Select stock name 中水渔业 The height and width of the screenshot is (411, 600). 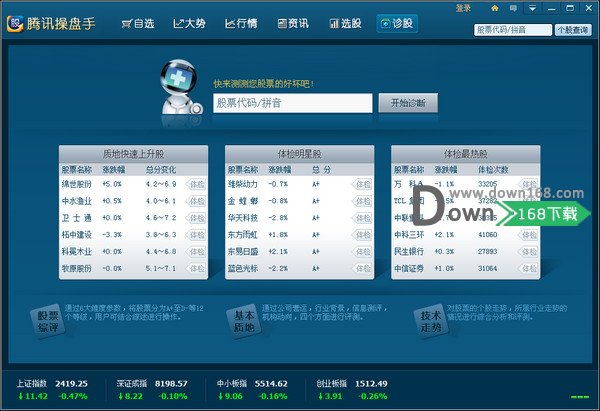tap(77, 201)
